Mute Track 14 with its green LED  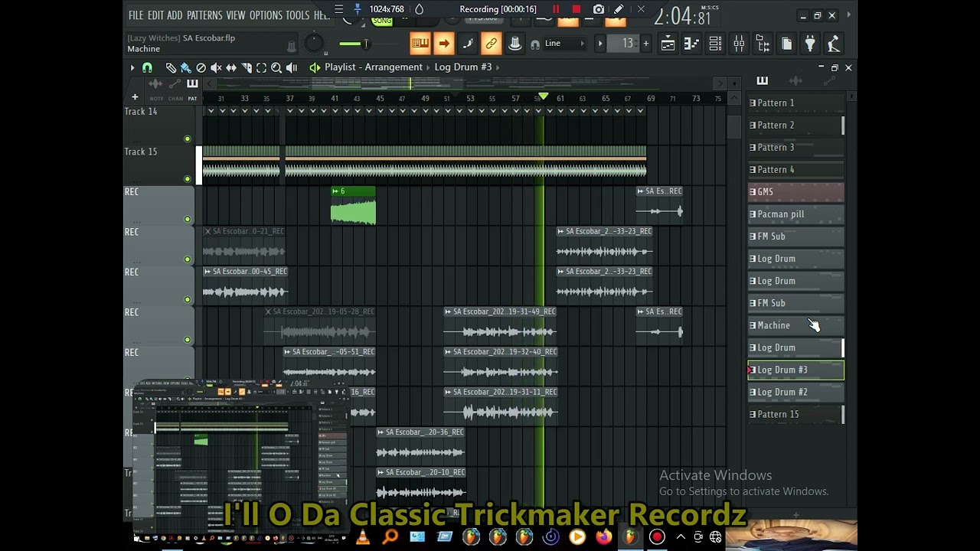click(188, 139)
